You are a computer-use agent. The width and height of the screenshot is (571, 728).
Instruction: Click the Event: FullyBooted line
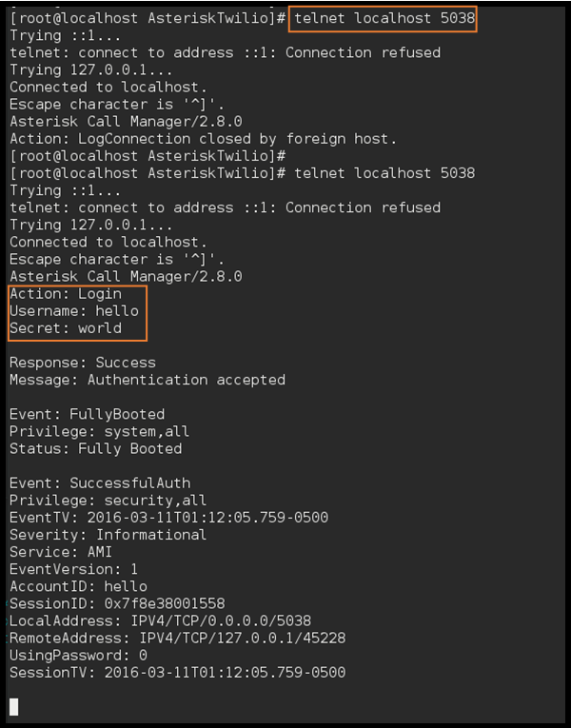click(88, 414)
